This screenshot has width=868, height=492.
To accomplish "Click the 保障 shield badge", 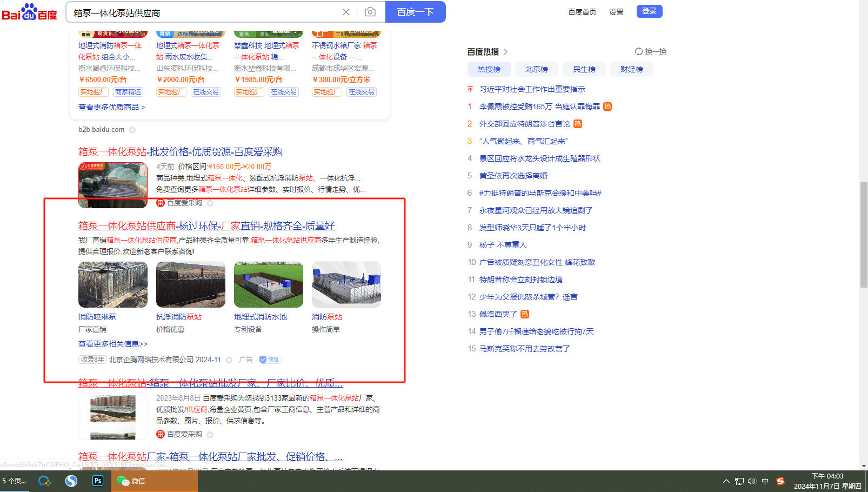I will tap(270, 360).
